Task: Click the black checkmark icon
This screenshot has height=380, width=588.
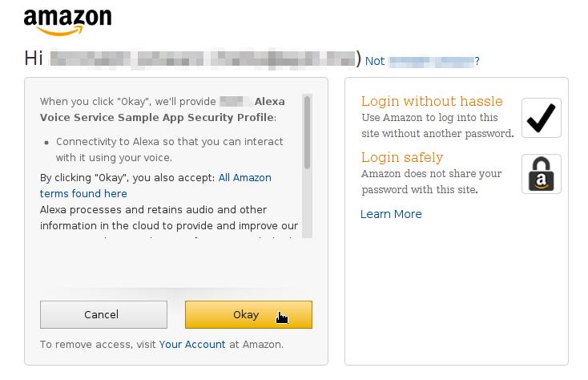Action: click(x=542, y=118)
